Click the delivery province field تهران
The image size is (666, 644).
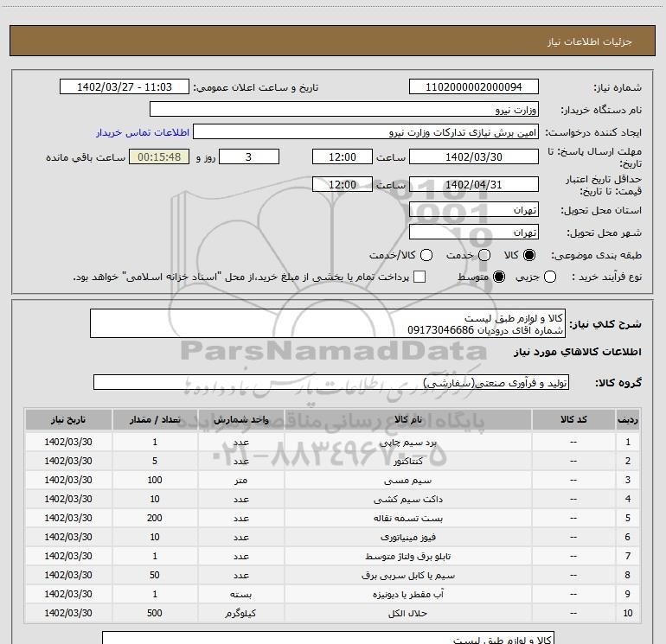tap(474, 209)
